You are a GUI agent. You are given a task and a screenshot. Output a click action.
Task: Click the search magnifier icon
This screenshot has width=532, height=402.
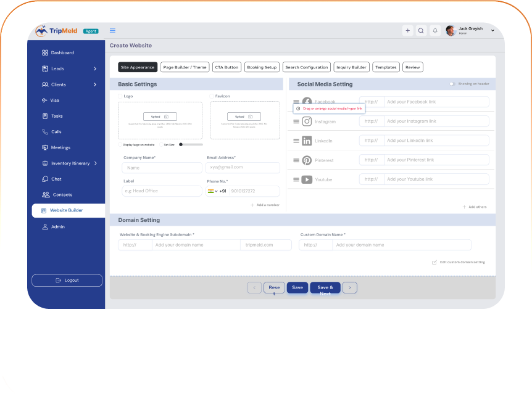(421, 30)
